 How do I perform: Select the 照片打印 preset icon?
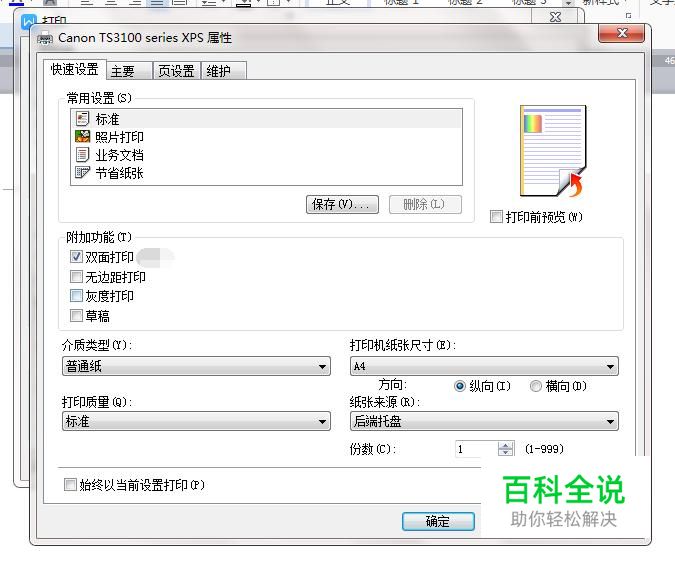click(x=82, y=136)
